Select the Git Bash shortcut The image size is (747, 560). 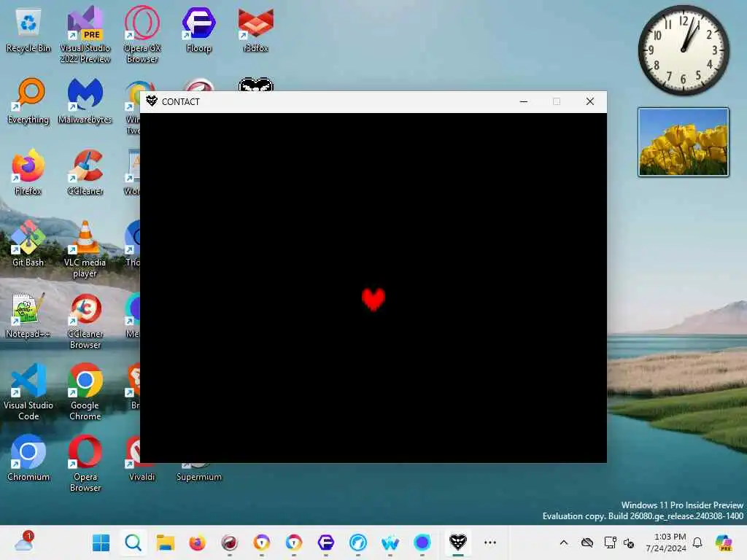(28, 244)
